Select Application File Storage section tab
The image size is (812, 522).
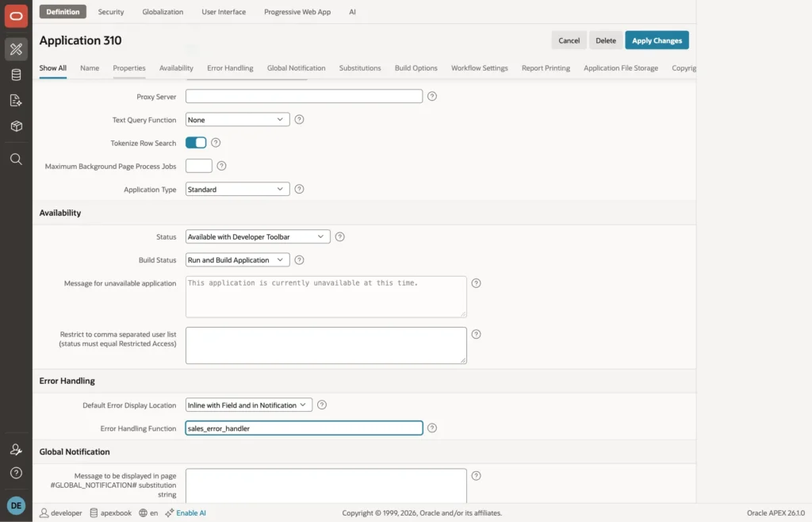pyautogui.click(x=621, y=68)
